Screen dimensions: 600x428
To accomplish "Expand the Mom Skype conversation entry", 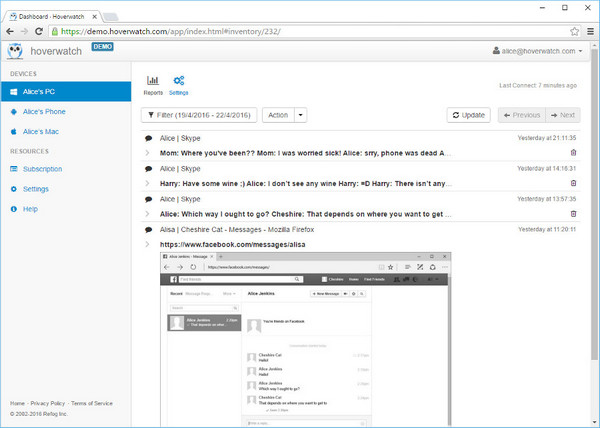I will pyautogui.click(x=147, y=153).
